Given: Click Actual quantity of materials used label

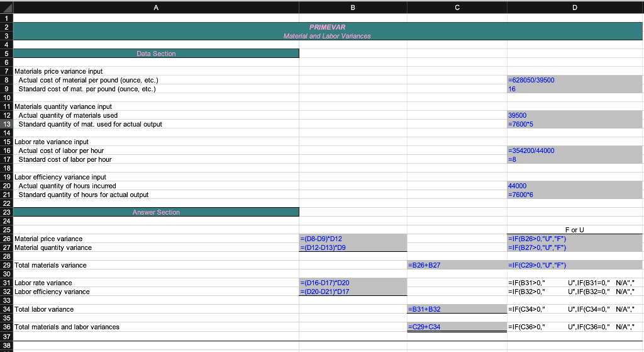Looking at the screenshot, I should tap(68, 116).
